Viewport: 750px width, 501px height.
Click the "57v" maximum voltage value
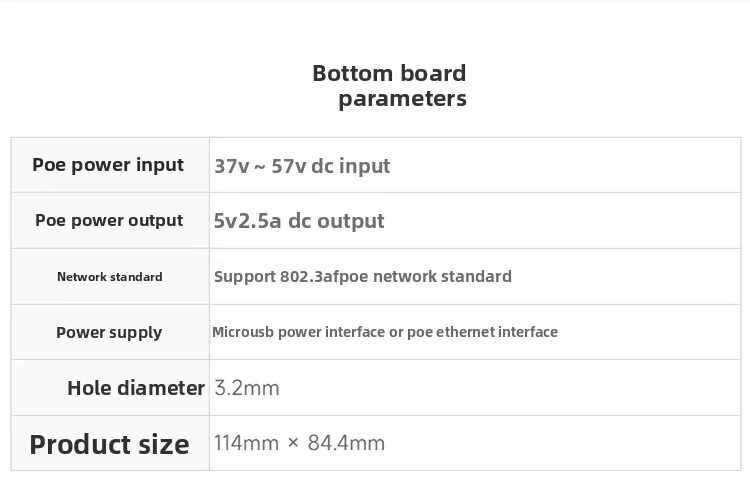pos(288,166)
